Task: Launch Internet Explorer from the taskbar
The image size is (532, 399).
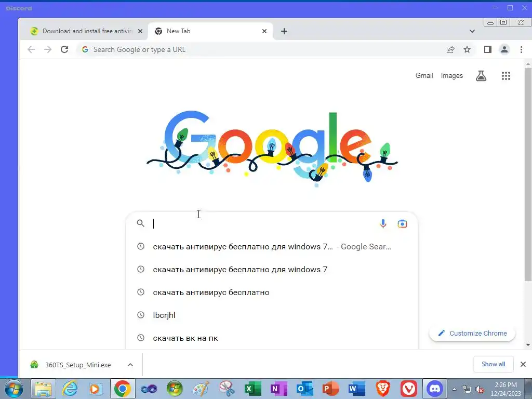Action: 70,389
